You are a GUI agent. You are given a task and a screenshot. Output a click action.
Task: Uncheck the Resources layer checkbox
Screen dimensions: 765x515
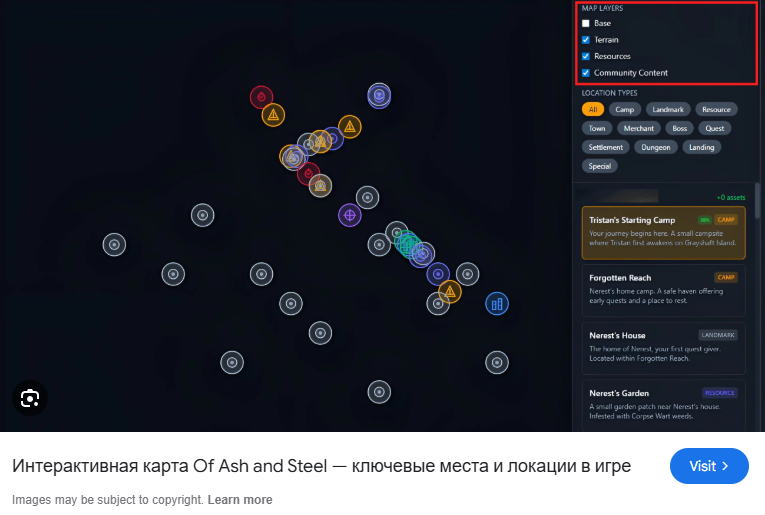[x=585, y=57]
